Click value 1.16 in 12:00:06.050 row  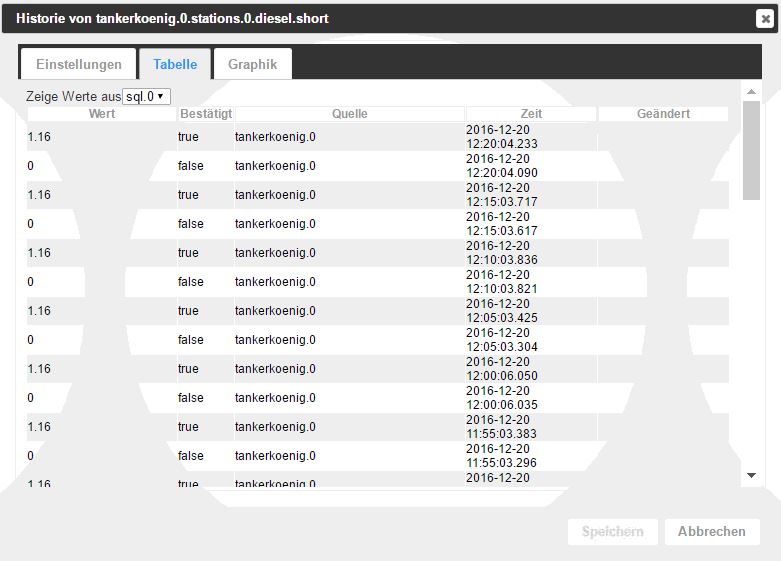point(39,369)
